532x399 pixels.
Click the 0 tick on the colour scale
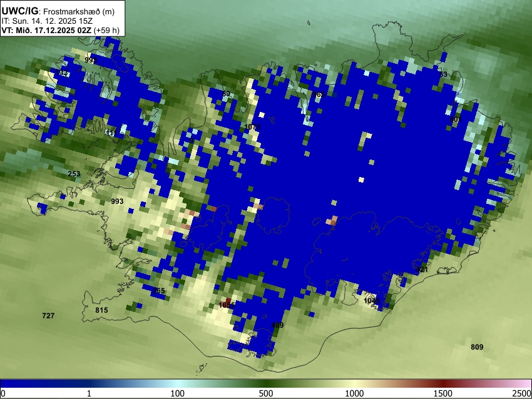tap(3, 393)
